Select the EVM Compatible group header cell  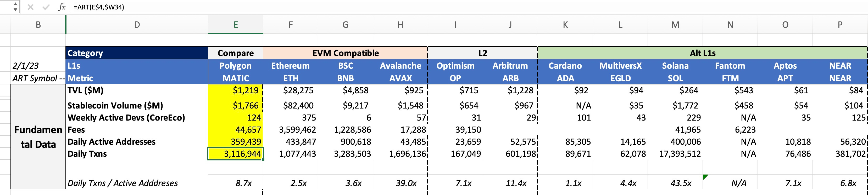click(345, 53)
